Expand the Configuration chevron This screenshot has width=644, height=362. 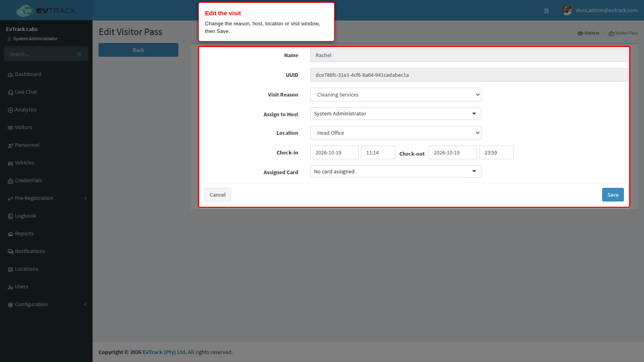[x=85, y=304]
